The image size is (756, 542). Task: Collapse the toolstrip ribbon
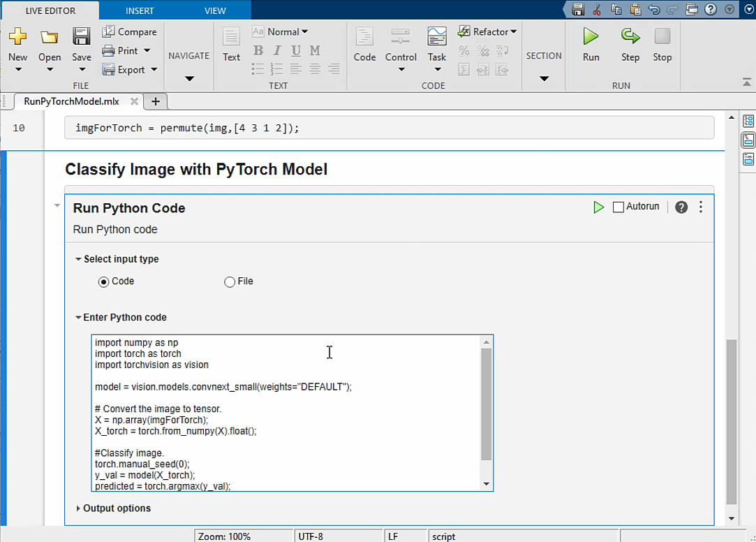(747, 82)
